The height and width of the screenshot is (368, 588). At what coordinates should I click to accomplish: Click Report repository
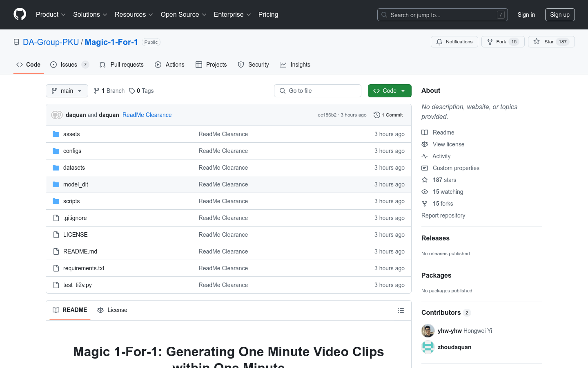click(x=443, y=215)
